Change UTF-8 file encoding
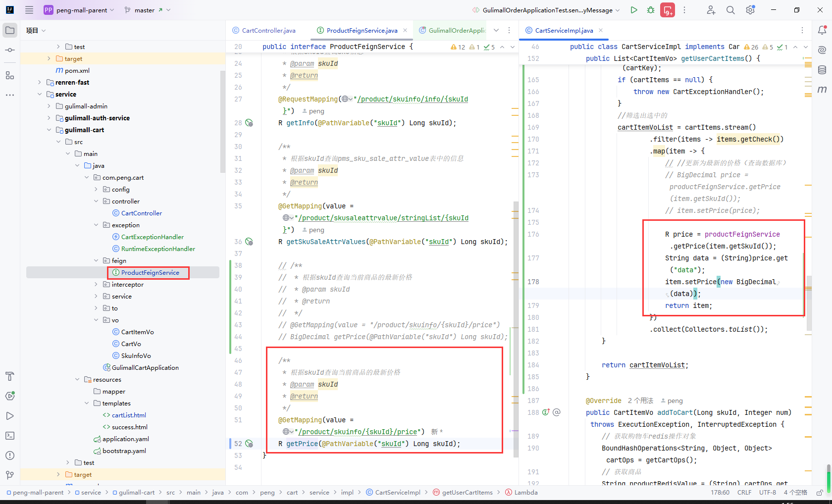This screenshot has height=504, width=832. click(x=768, y=493)
